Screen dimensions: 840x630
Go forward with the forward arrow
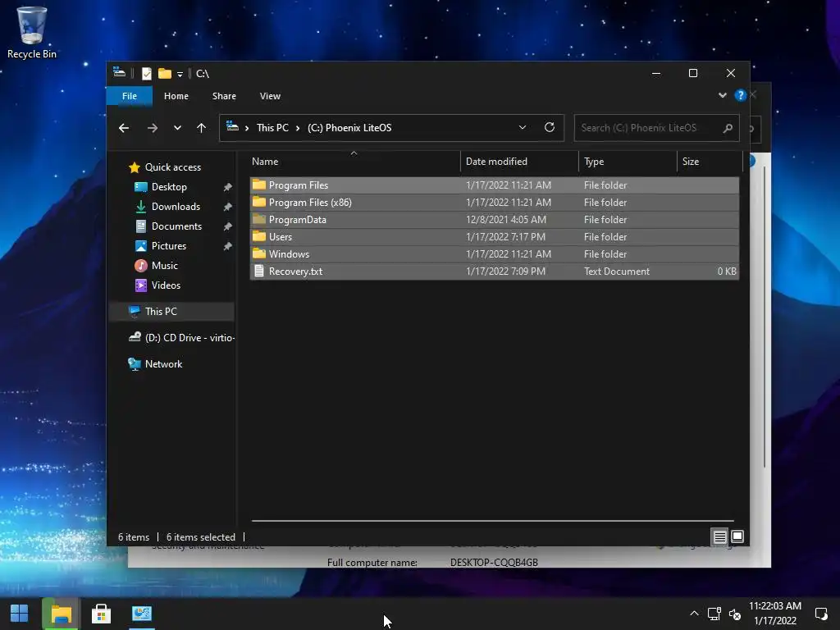click(152, 127)
